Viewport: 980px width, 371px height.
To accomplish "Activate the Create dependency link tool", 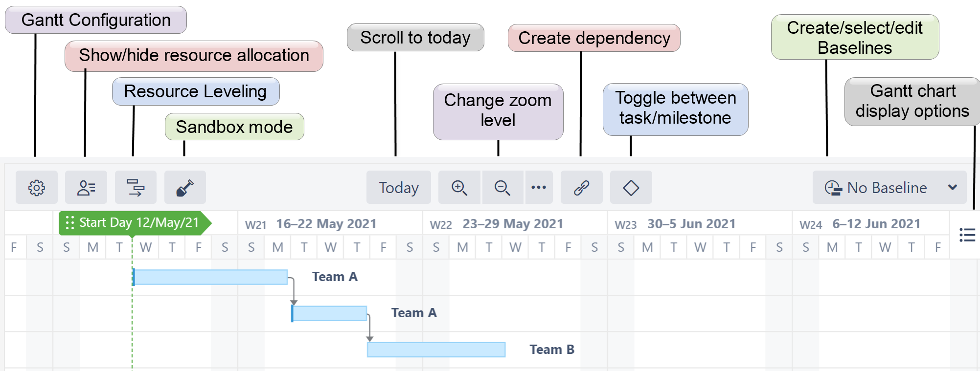I will [582, 187].
